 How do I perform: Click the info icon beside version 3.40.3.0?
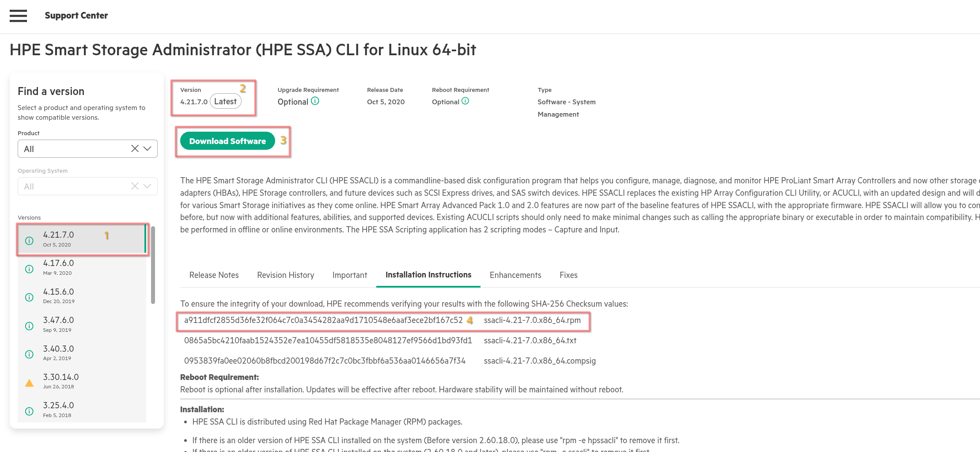coord(29,354)
